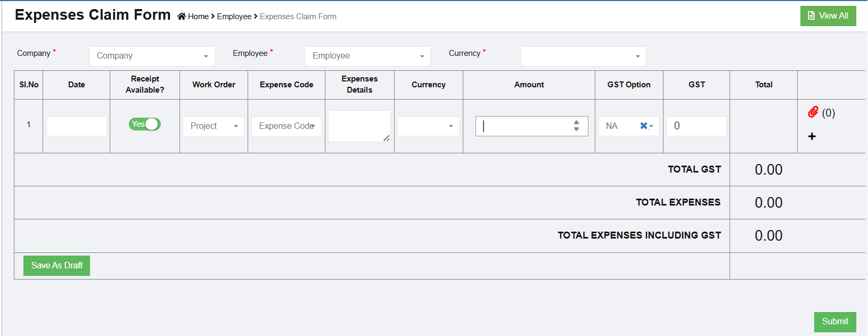This screenshot has width=868, height=336.
Task: Submit the expenses claim form
Action: pos(835,322)
